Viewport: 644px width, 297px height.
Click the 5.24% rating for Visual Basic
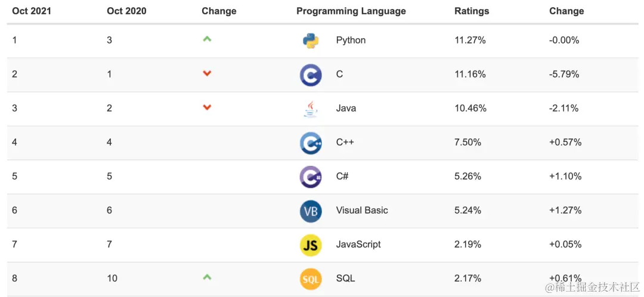click(x=468, y=211)
